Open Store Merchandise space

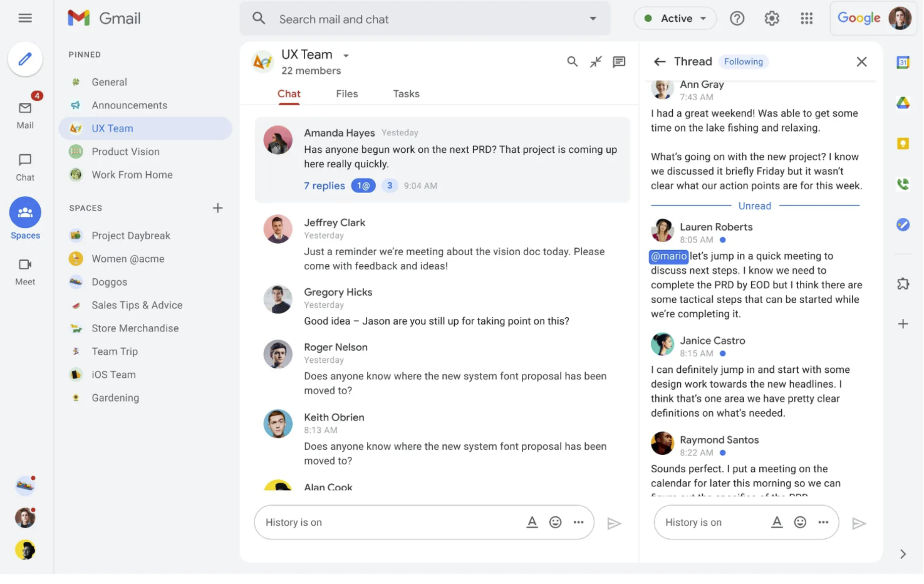coord(145,328)
